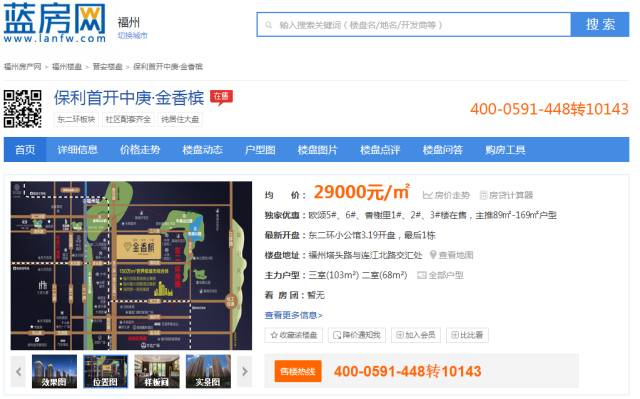
Task: Open 福州房产网 breadcrumb link
Action: pyautogui.click(x=22, y=66)
